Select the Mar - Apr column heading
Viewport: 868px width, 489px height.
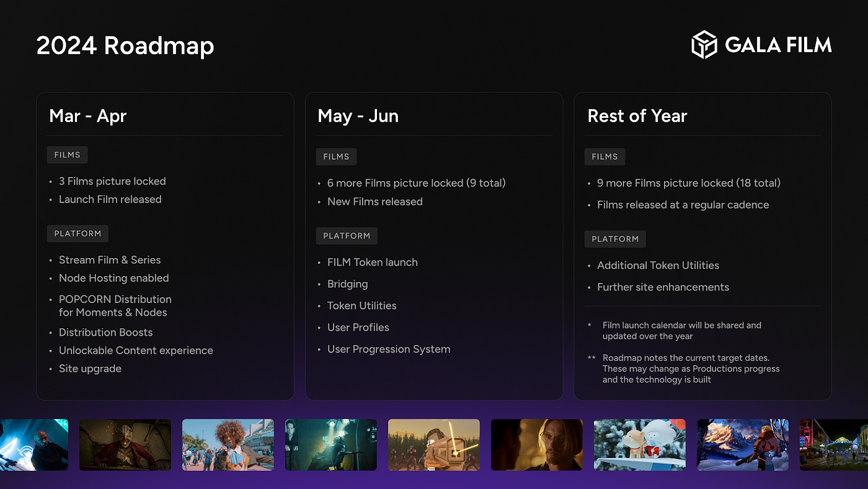(x=88, y=116)
